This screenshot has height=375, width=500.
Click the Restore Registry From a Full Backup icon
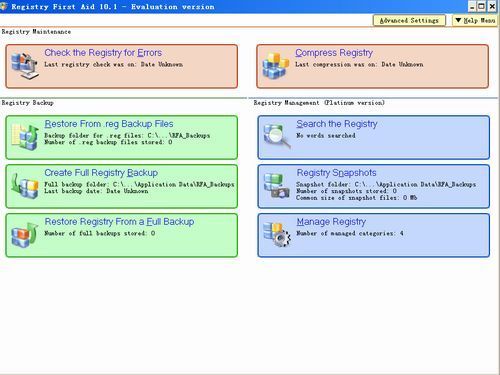pyautogui.click(x=25, y=234)
